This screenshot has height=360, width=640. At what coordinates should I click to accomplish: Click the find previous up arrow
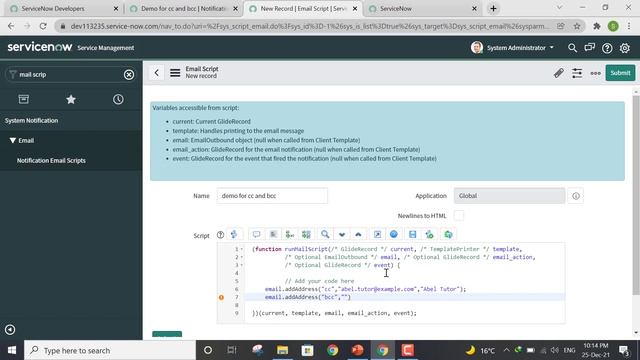point(358,234)
